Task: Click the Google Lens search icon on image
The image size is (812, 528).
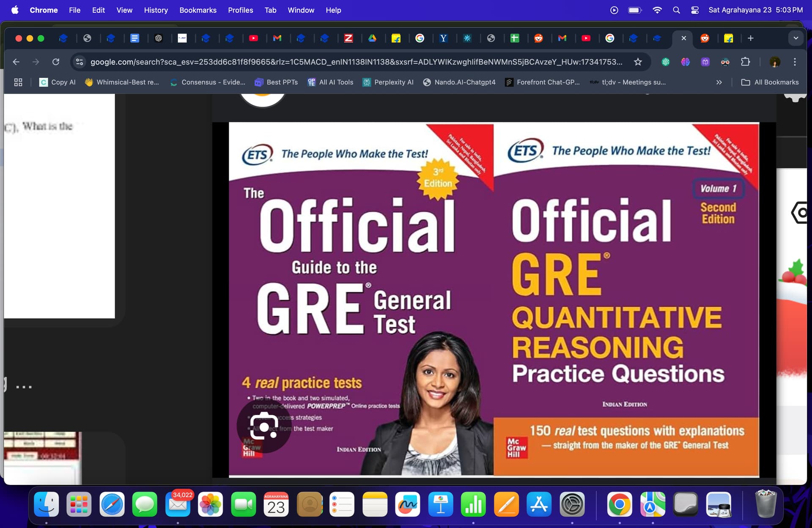Action: pyautogui.click(x=264, y=426)
